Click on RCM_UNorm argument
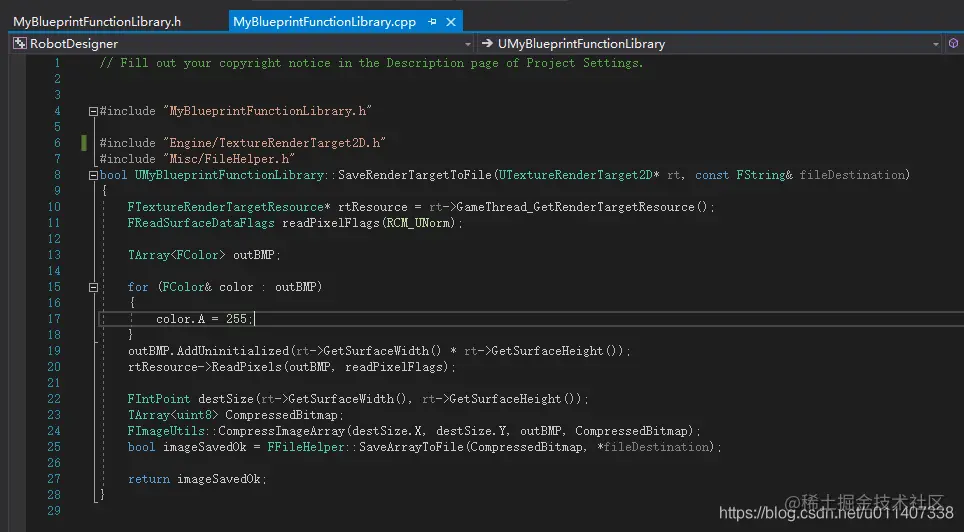The width and height of the screenshot is (964, 532). [419, 223]
